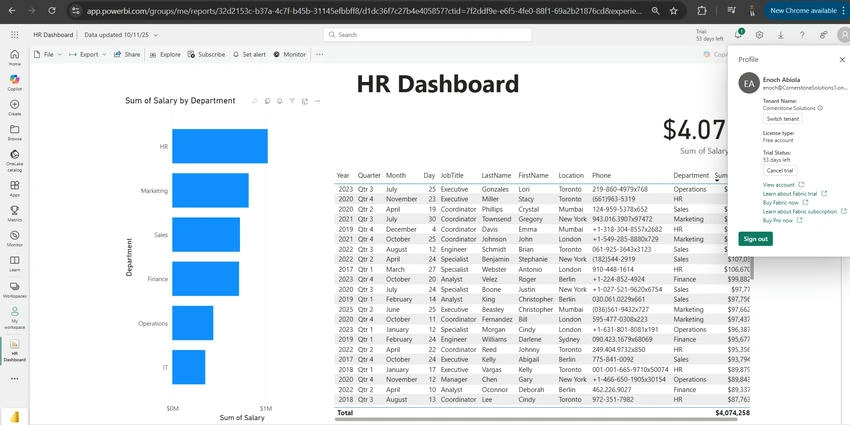The height and width of the screenshot is (425, 850).
Task: Open the Learn section in sidebar
Action: point(15,263)
